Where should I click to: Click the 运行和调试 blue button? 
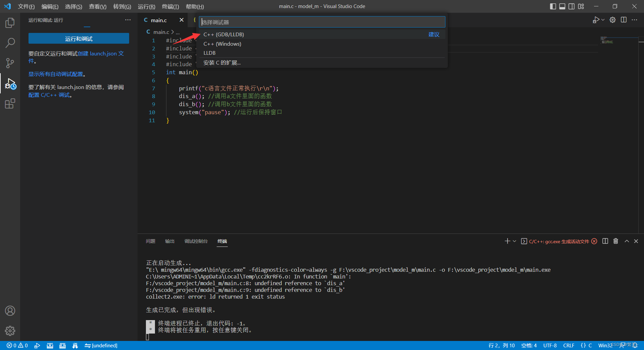point(79,39)
